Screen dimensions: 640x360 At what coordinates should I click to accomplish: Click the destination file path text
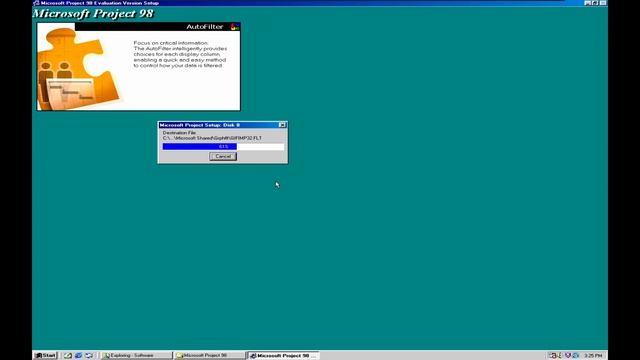pos(212,138)
